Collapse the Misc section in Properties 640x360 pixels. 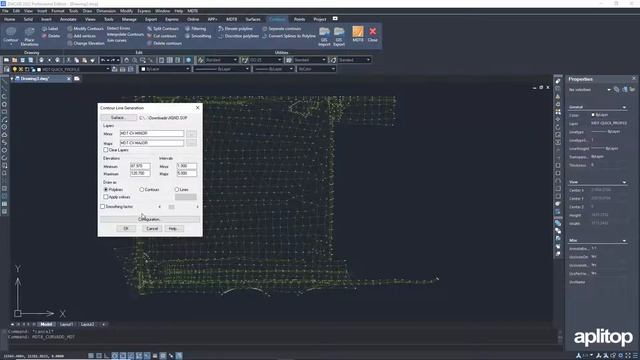click(x=624, y=240)
